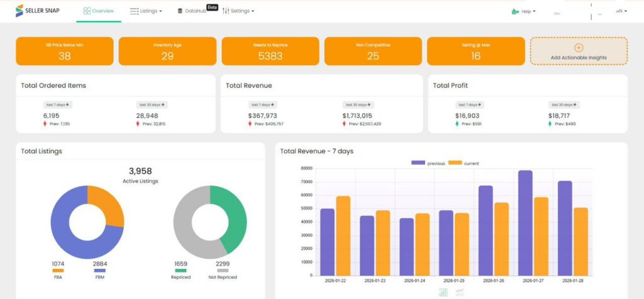Click the plus icon in Add Actionable Insights
The height and width of the screenshot is (299, 644).
(579, 47)
